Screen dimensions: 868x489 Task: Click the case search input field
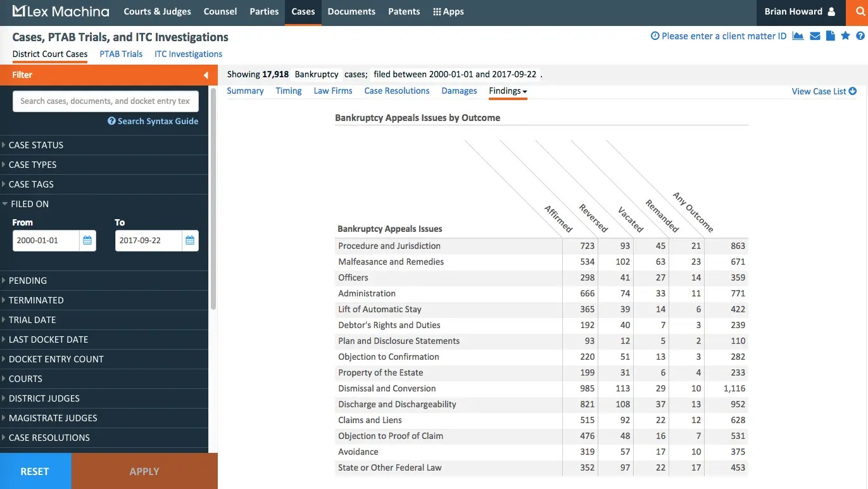104,101
